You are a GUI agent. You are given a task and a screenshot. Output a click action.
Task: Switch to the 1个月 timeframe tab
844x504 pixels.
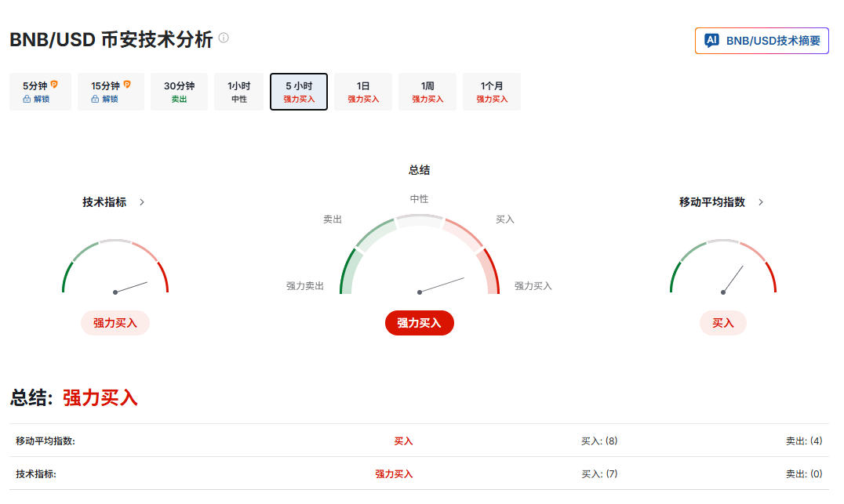(492, 92)
